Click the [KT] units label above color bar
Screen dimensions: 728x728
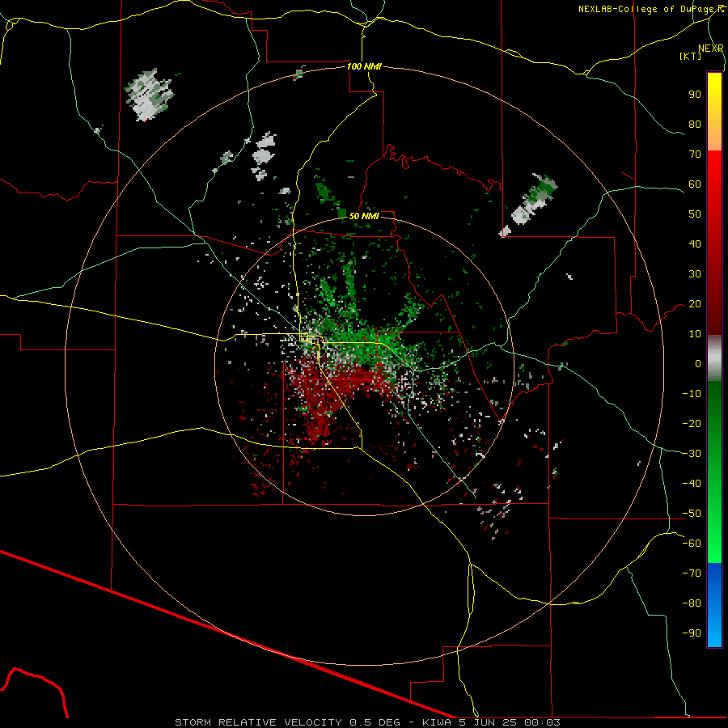coord(690,56)
